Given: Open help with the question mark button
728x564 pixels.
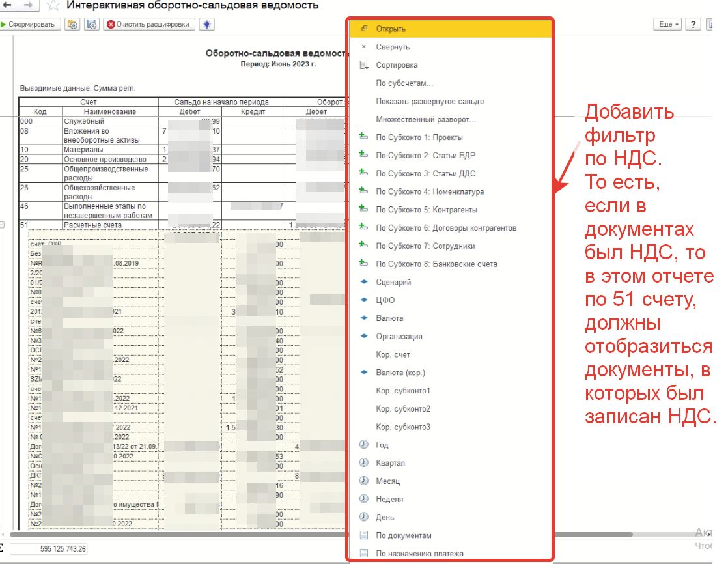Looking at the screenshot, I should [x=693, y=25].
